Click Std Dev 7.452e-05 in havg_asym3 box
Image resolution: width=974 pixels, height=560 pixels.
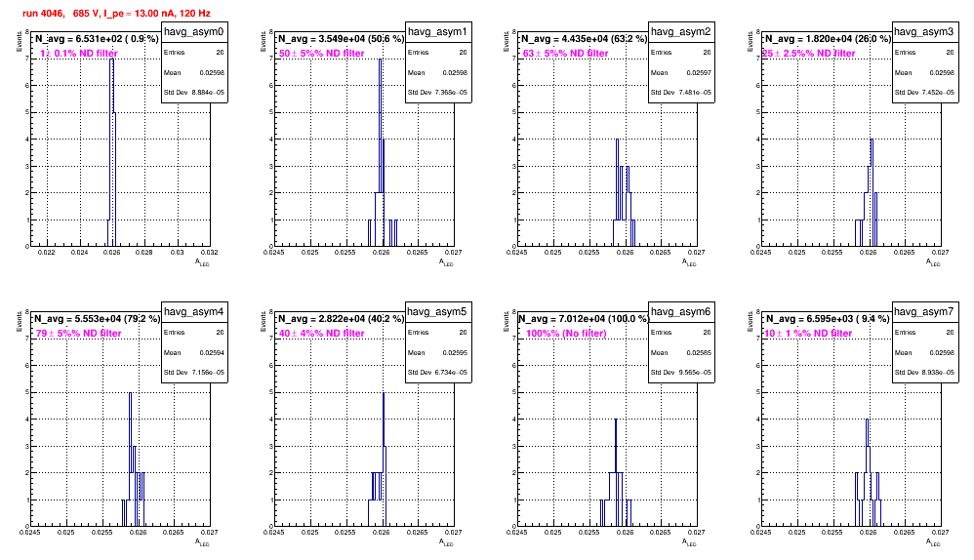[x=925, y=93]
